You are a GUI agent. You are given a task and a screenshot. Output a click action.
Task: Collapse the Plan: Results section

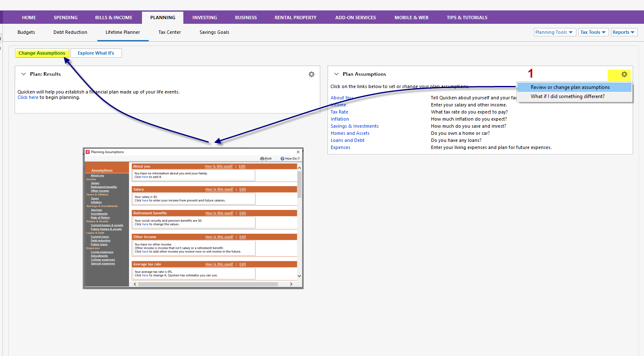tap(23, 74)
